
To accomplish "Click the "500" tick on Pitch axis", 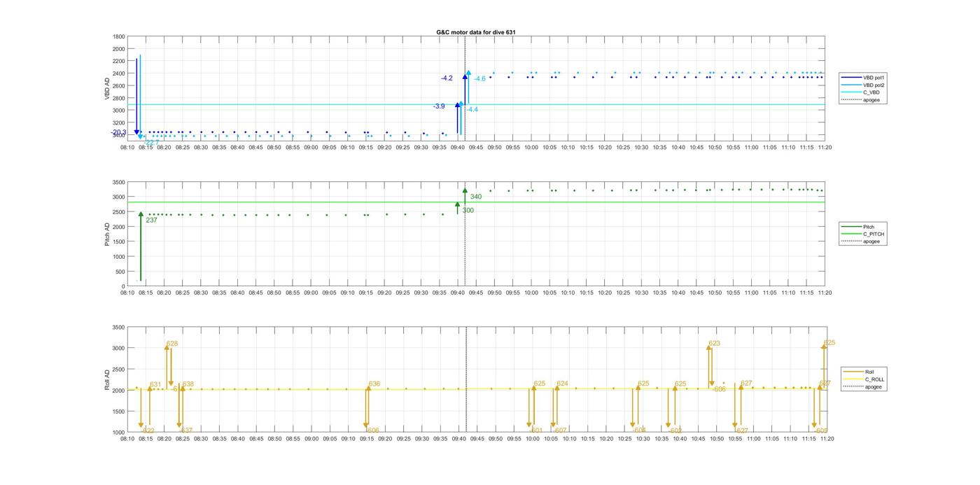I will tap(120, 272).
